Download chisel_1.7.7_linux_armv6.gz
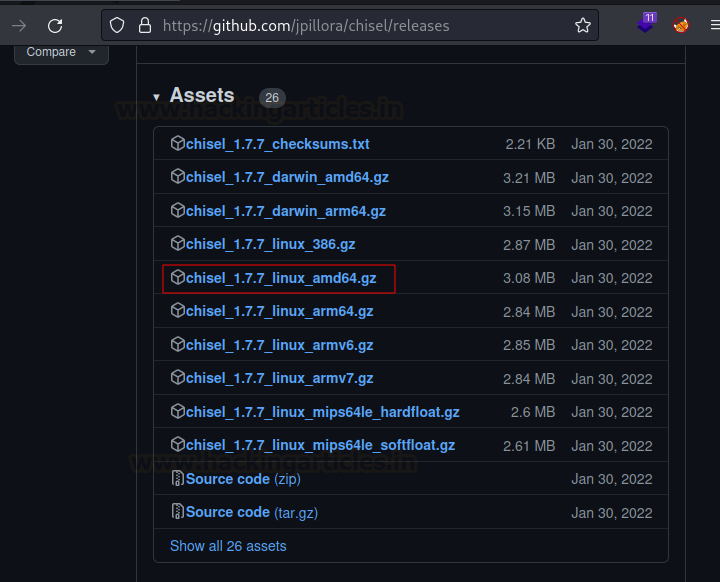This screenshot has height=582, width=720. point(280,345)
